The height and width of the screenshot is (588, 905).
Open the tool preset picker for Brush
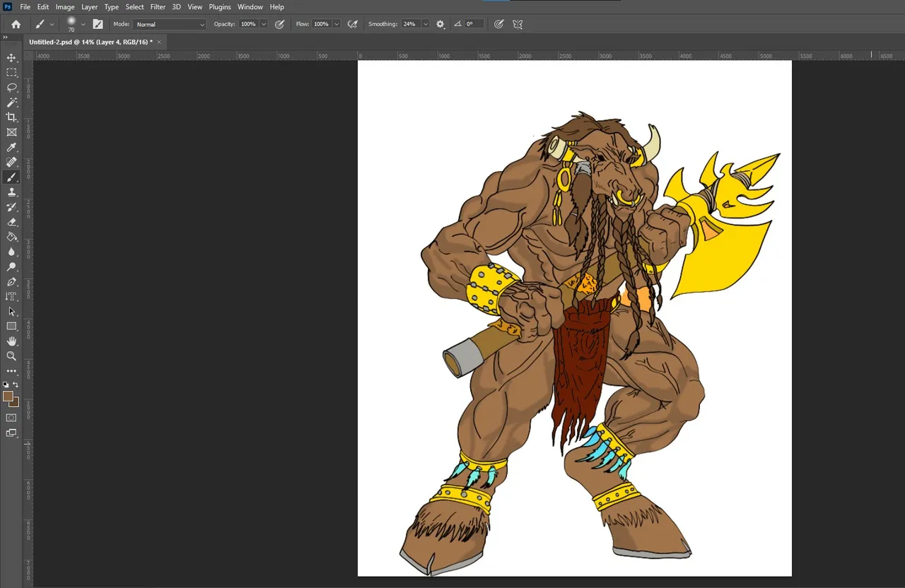(x=44, y=24)
